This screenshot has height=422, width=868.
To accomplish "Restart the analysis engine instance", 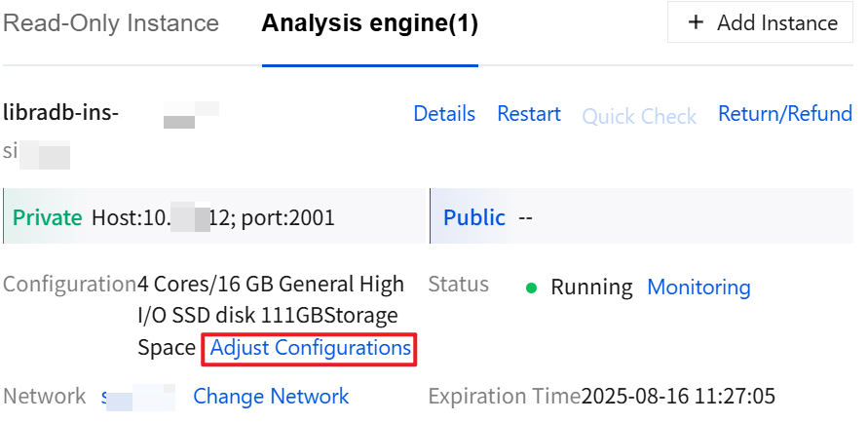I will tap(529, 114).
